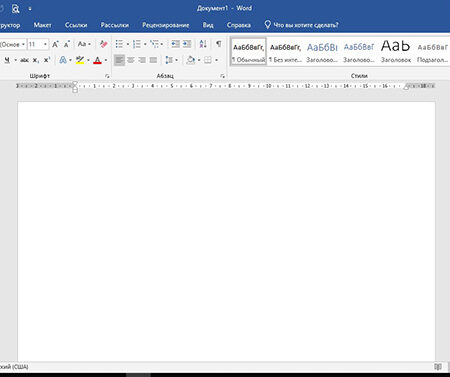Open the highlight color dropdown arrow
Image resolution: width=450 pixels, height=377 pixels.
pos(88,60)
